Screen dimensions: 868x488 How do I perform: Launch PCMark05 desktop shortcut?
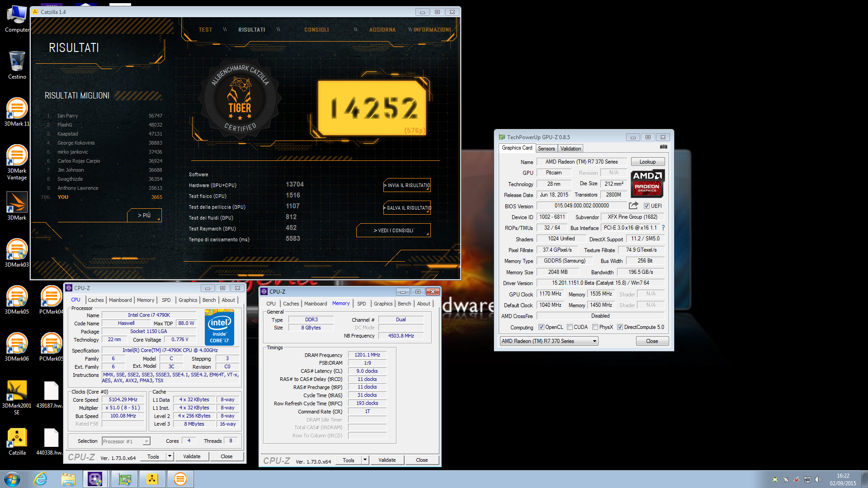coord(51,347)
